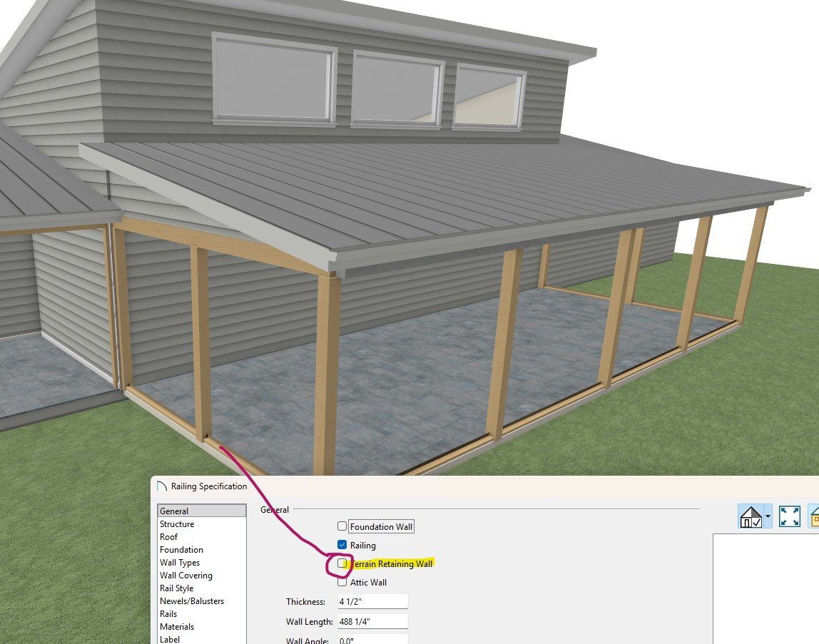Click the Railing Specification dialog title icon
819x644 pixels.
coord(161,486)
